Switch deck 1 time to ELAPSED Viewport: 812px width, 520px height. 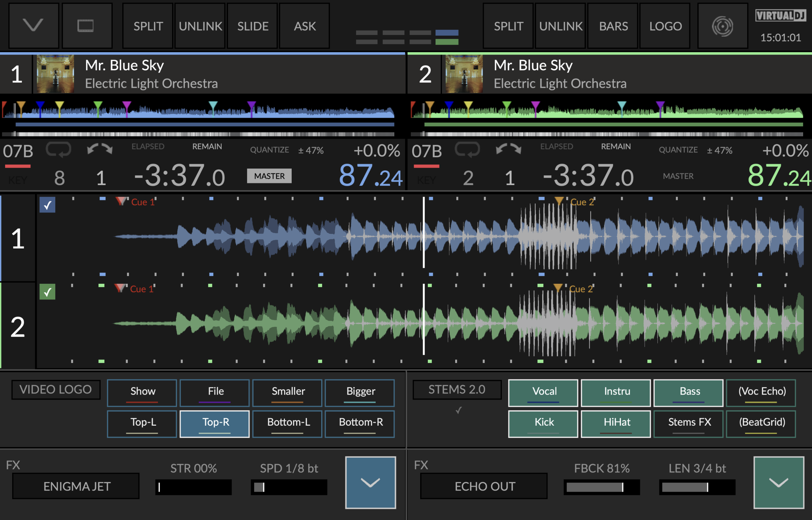[148, 147]
